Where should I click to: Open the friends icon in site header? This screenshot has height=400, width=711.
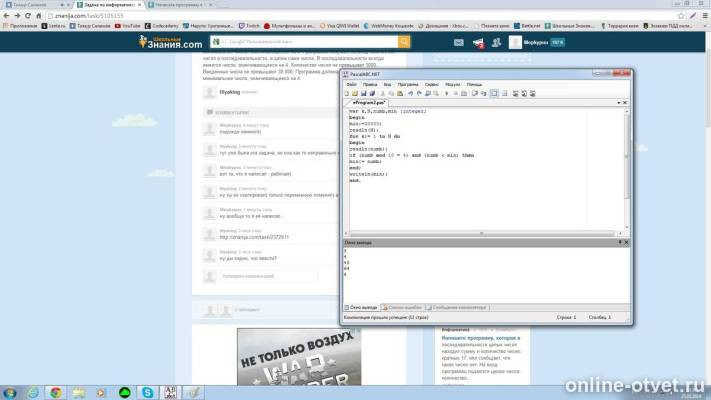pyautogui.click(x=497, y=42)
